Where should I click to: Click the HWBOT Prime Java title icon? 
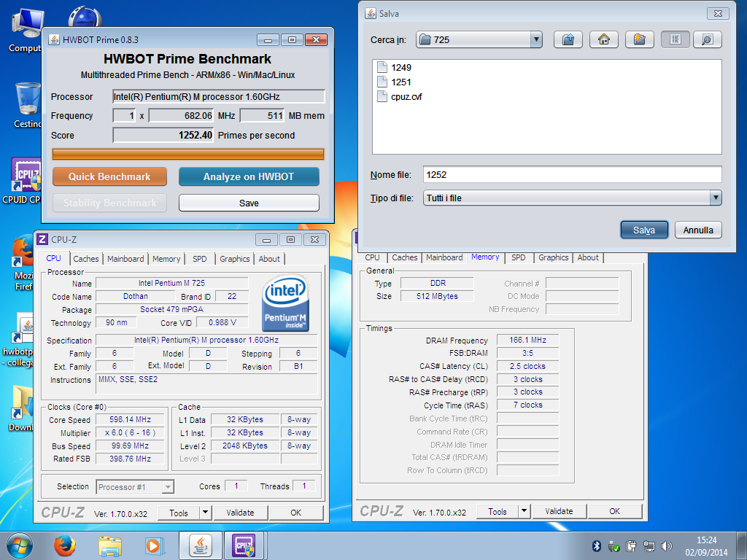tap(54, 39)
